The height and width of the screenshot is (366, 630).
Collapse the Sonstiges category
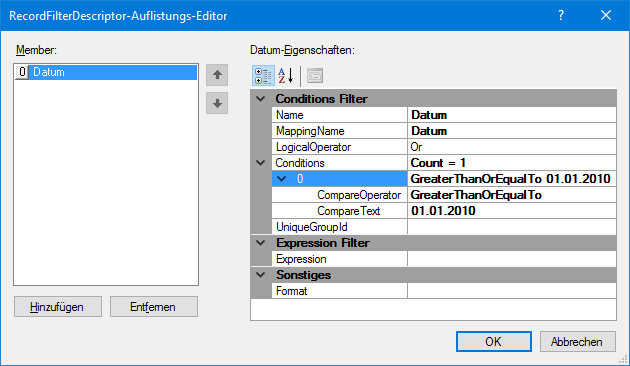261,275
